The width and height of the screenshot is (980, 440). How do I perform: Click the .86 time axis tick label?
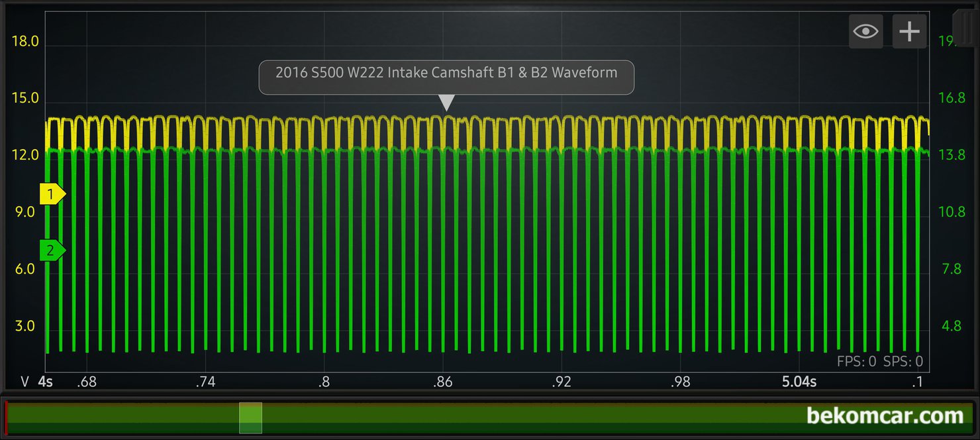pos(442,382)
